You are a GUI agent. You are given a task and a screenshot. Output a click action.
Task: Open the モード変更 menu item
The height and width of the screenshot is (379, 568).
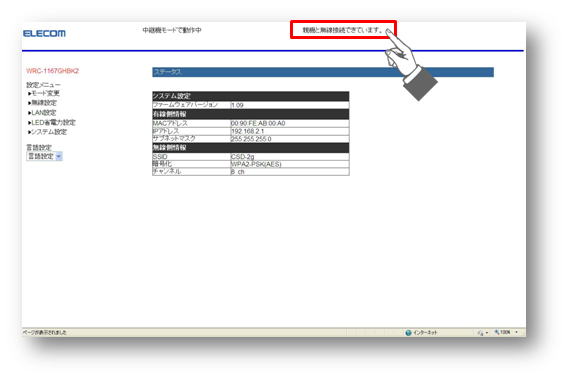click(x=45, y=93)
